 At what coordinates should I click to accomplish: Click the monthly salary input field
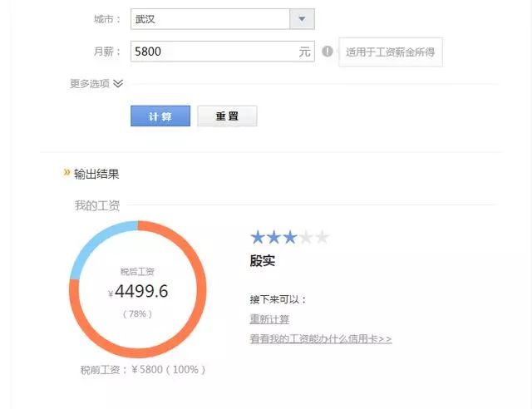pyautogui.click(x=223, y=52)
